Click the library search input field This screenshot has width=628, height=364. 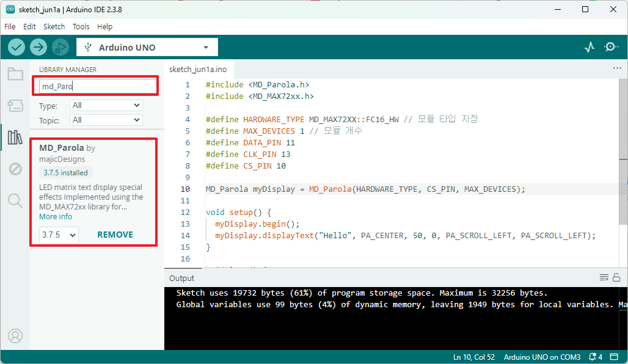(98, 86)
